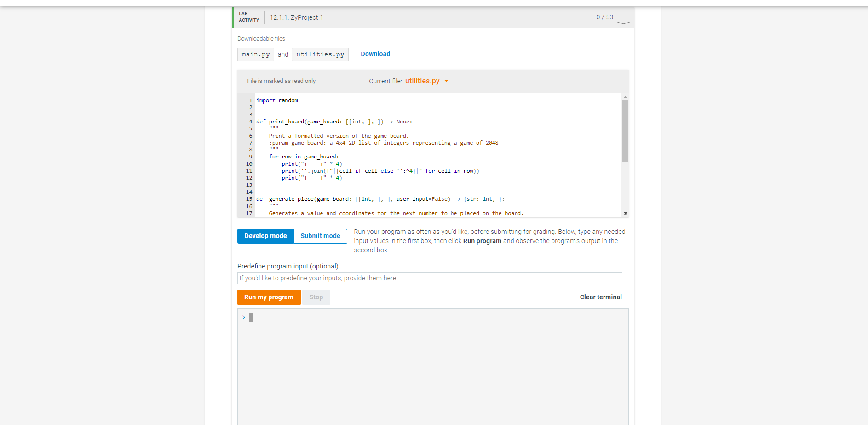The image size is (868, 425).
Task: Click the code editor scroll-up arrow
Action: point(625,97)
